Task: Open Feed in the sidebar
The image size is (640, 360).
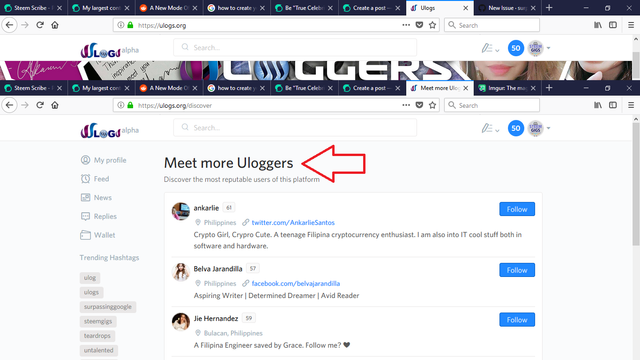Action: pyautogui.click(x=95, y=179)
